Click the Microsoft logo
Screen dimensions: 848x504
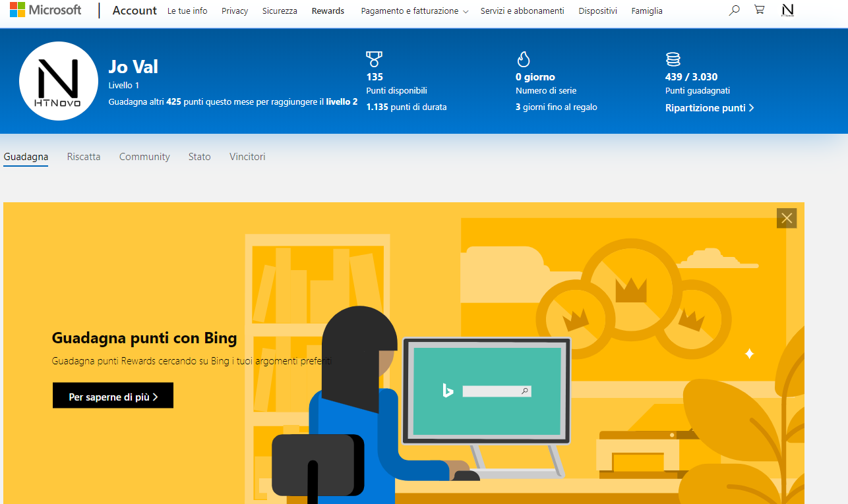pos(45,10)
